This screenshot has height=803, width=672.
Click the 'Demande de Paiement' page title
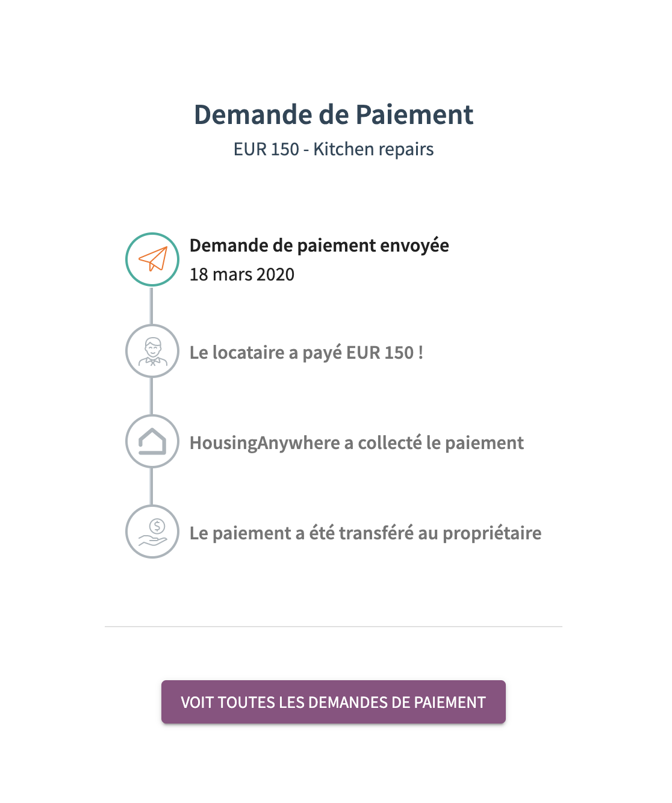click(x=334, y=114)
